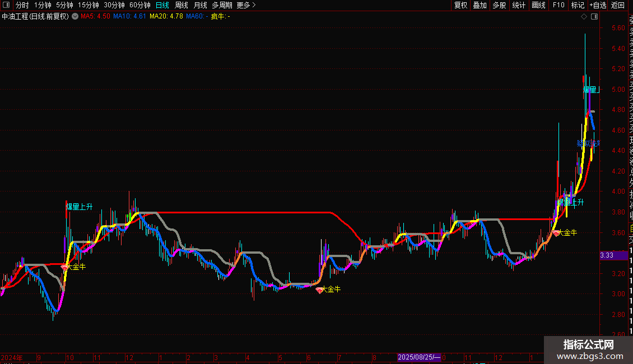The height and width of the screenshot is (364, 633).
Task: Click the 3.33 price marker on axis
Action: 606,255
